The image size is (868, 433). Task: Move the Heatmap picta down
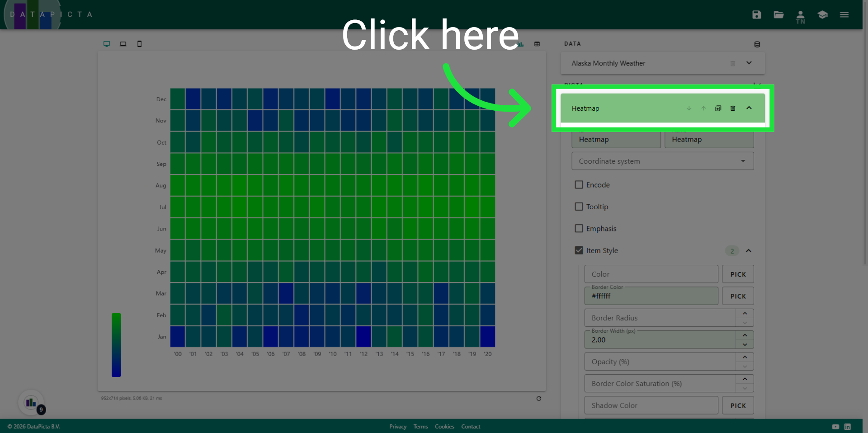tap(689, 108)
